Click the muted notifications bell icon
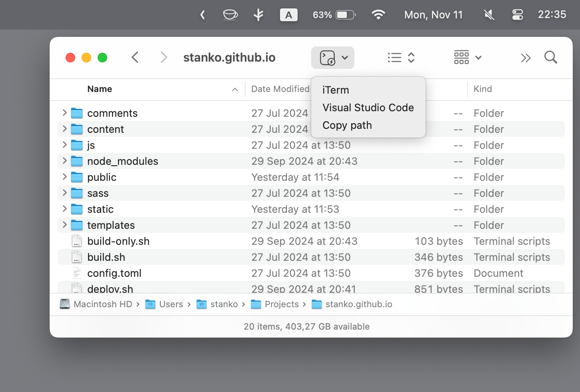 pyautogui.click(x=489, y=15)
